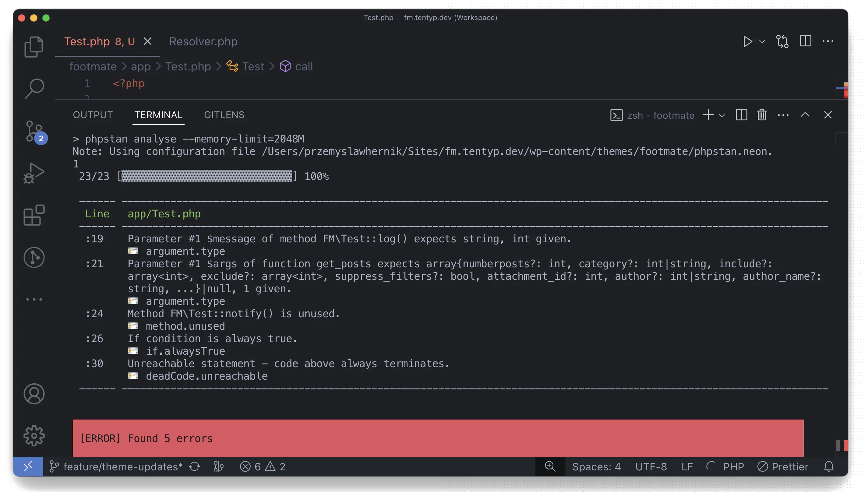Viewport: 868px width, 492px height.
Task: Run the PHP file with play button
Action: tap(747, 42)
